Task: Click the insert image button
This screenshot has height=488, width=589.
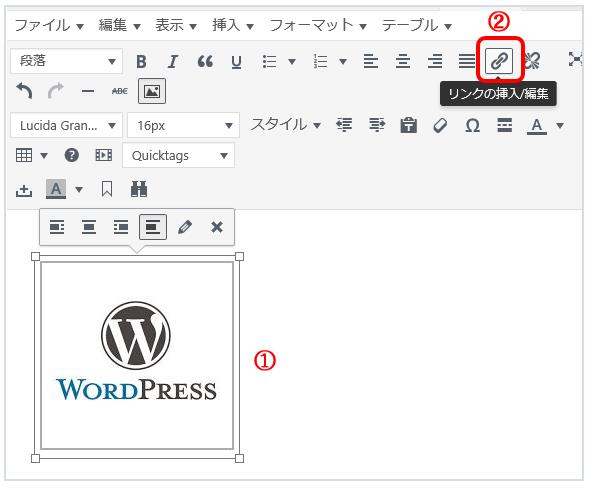Action: coord(152,91)
